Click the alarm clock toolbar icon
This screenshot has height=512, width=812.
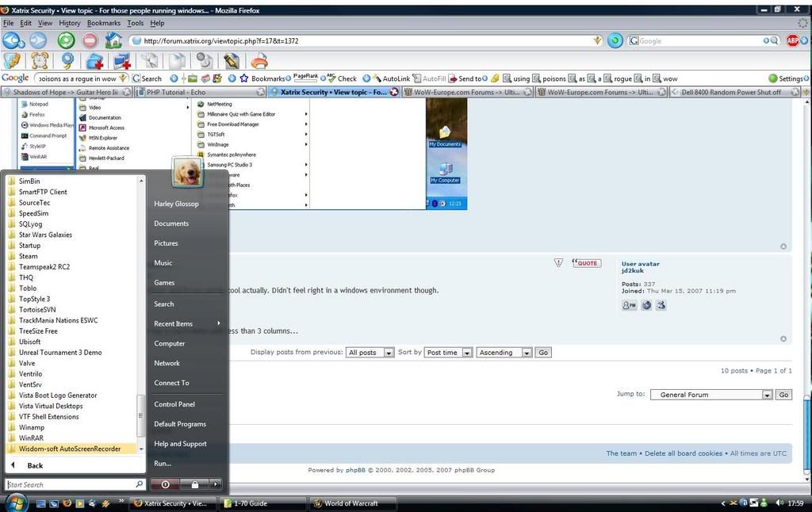[40, 61]
